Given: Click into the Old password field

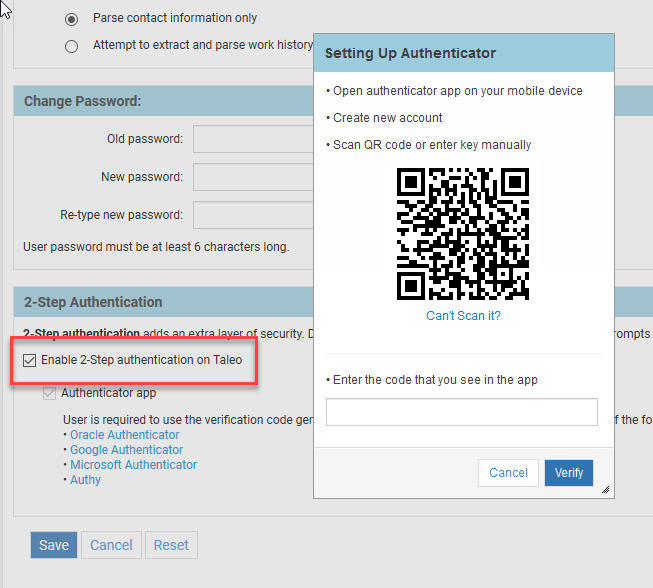Looking at the screenshot, I should point(253,139).
